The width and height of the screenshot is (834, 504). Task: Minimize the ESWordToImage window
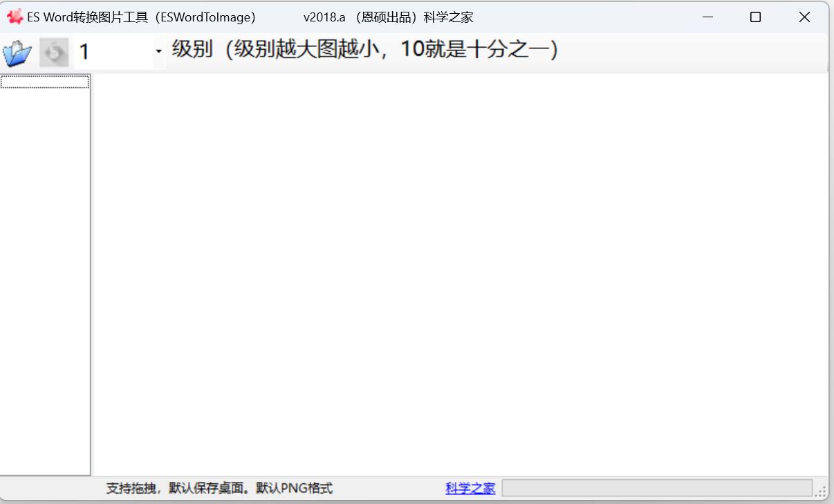[x=707, y=17]
